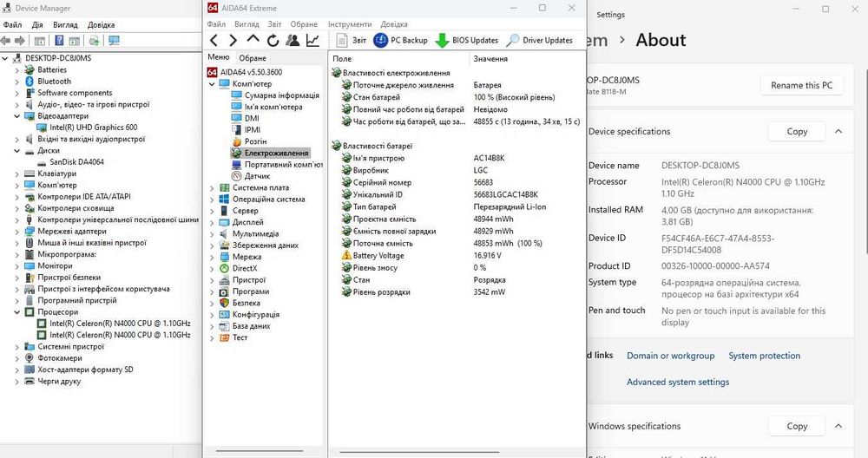
Task: Select Сумарна інформація in AIDA64
Action: pos(282,95)
